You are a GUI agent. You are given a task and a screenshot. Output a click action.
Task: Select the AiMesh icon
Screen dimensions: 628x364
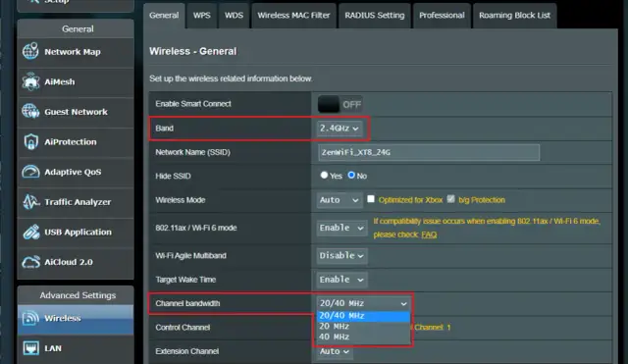coord(30,81)
